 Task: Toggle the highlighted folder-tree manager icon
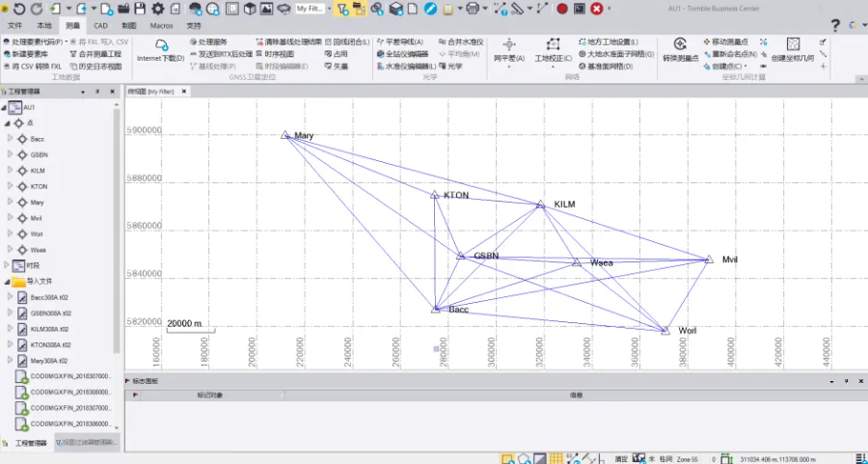point(360,9)
